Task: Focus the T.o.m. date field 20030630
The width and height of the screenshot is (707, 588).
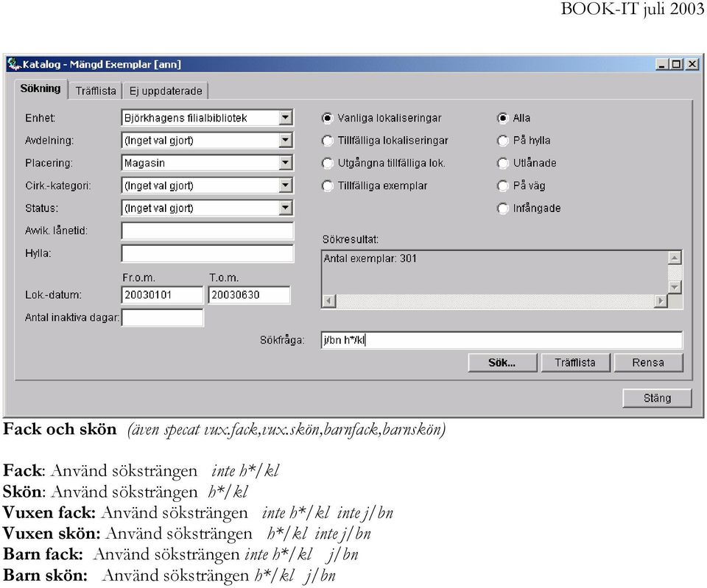Action: (x=250, y=295)
